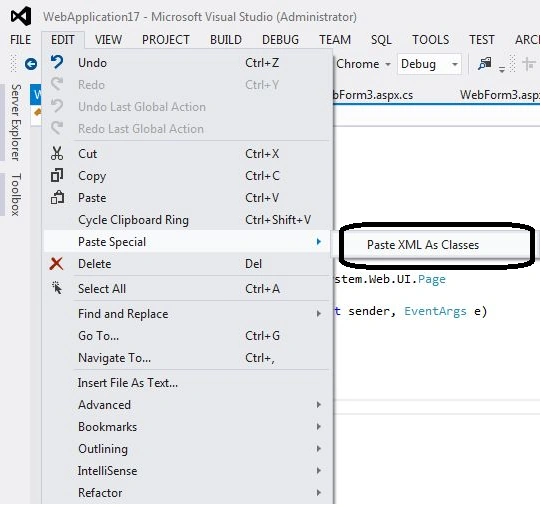The height and width of the screenshot is (507, 542).
Task: Expand Paste Special submenu arrow
Action: tap(319, 242)
